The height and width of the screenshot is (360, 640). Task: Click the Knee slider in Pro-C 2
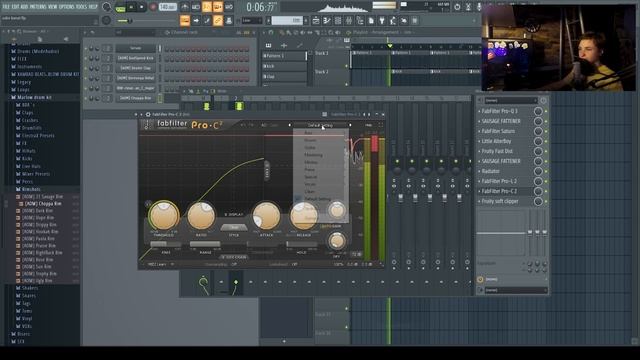[166, 244]
